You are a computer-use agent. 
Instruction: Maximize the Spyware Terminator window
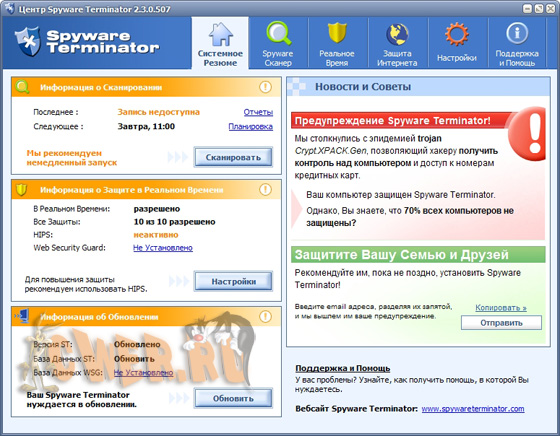[539, 9]
